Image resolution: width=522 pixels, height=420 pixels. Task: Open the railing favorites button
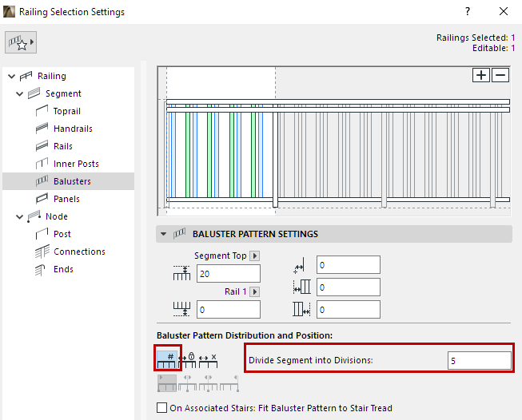[21, 42]
